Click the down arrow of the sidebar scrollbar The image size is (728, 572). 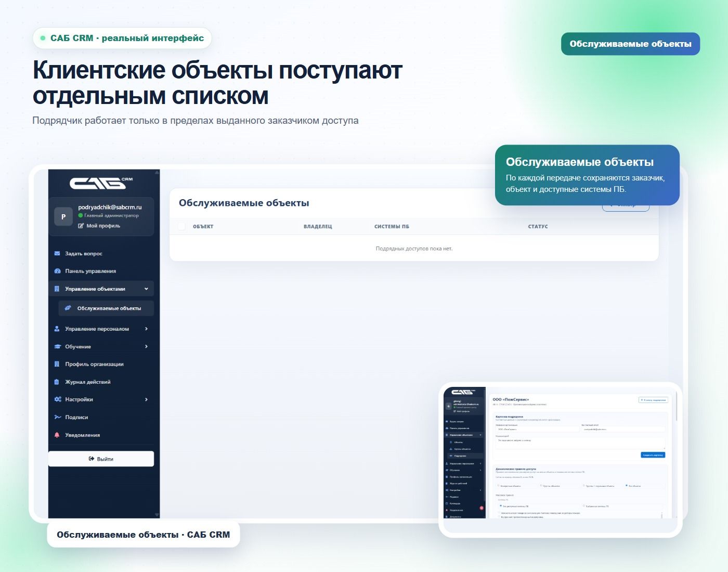coord(157,515)
